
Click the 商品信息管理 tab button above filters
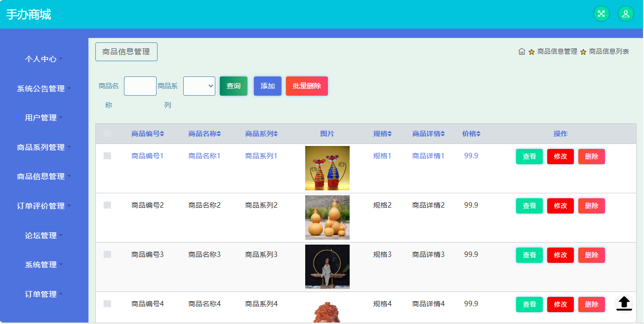tap(126, 52)
